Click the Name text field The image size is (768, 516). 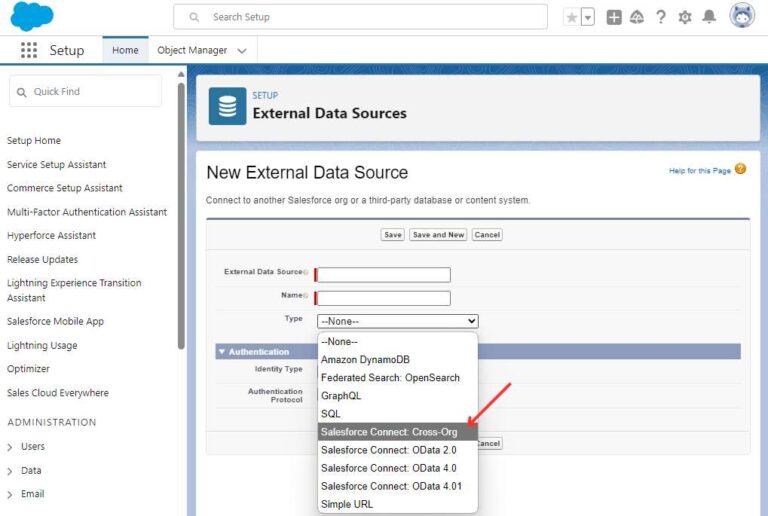[384, 298]
